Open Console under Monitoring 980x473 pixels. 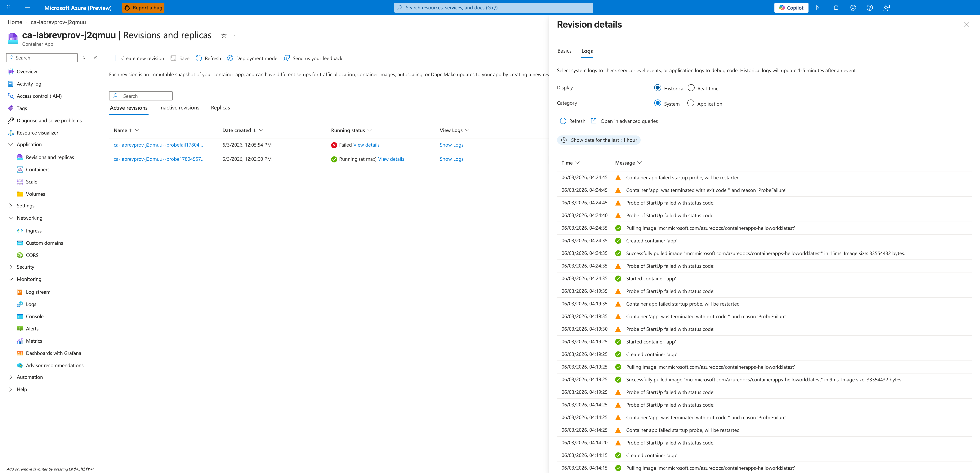35,316
